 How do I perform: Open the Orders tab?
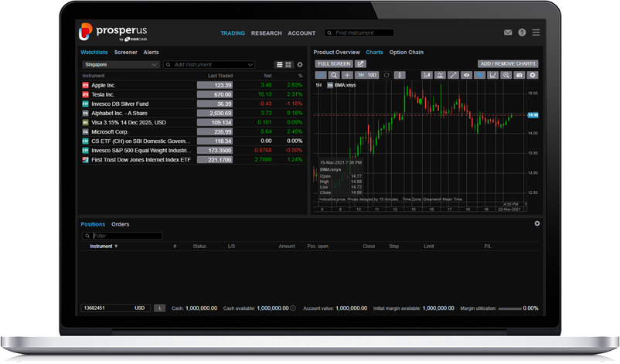click(x=121, y=224)
